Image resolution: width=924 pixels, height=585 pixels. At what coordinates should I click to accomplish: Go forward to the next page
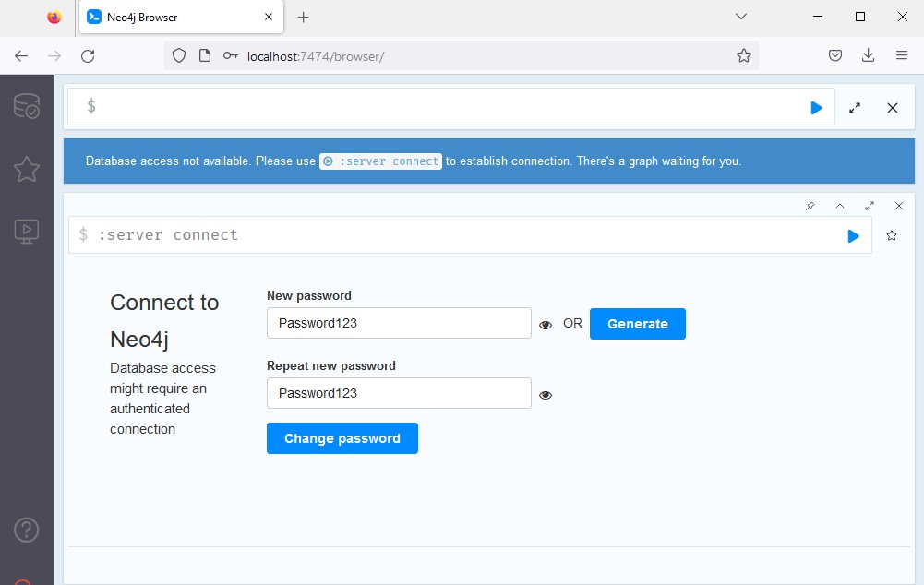click(x=54, y=56)
